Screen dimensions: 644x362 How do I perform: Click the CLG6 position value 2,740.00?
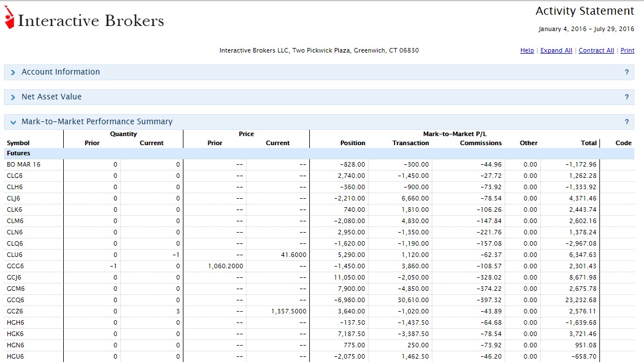pos(351,176)
